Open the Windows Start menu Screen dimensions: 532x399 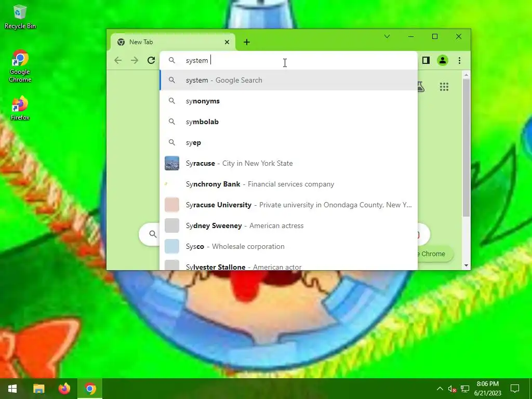click(x=12, y=389)
